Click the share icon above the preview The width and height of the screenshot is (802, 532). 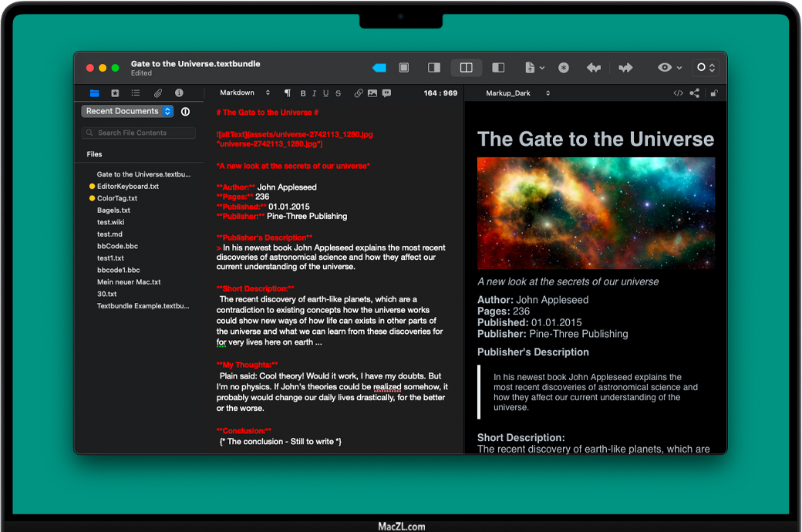pos(695,93)
